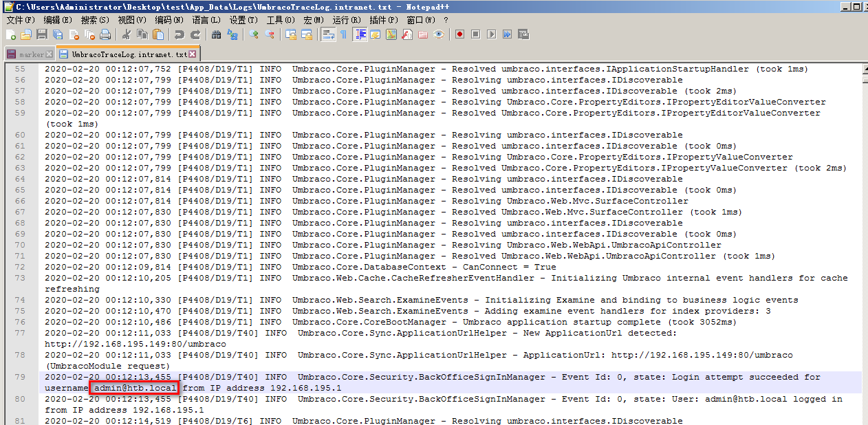868x425 pixels.
Task: Open the 文件(F) menu
Action: tap(20, 20)
